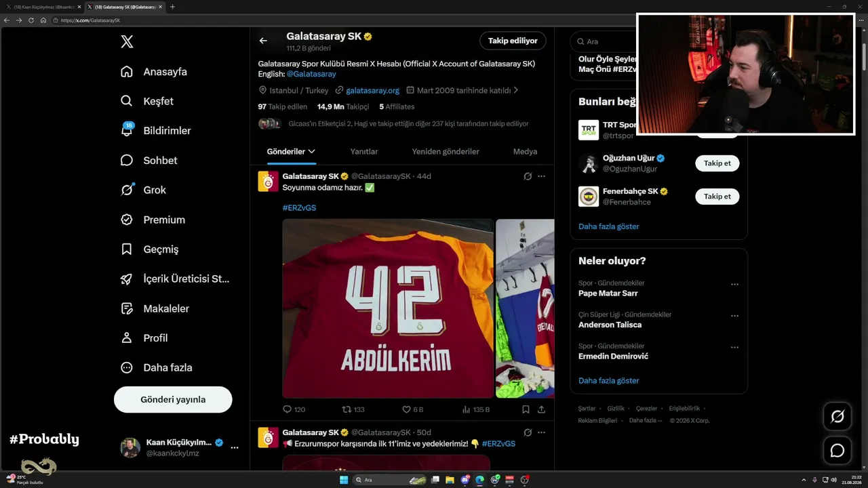868x488 pixels.
Task: Open the TRT Spor suggested account
Action: pos(607,129)
